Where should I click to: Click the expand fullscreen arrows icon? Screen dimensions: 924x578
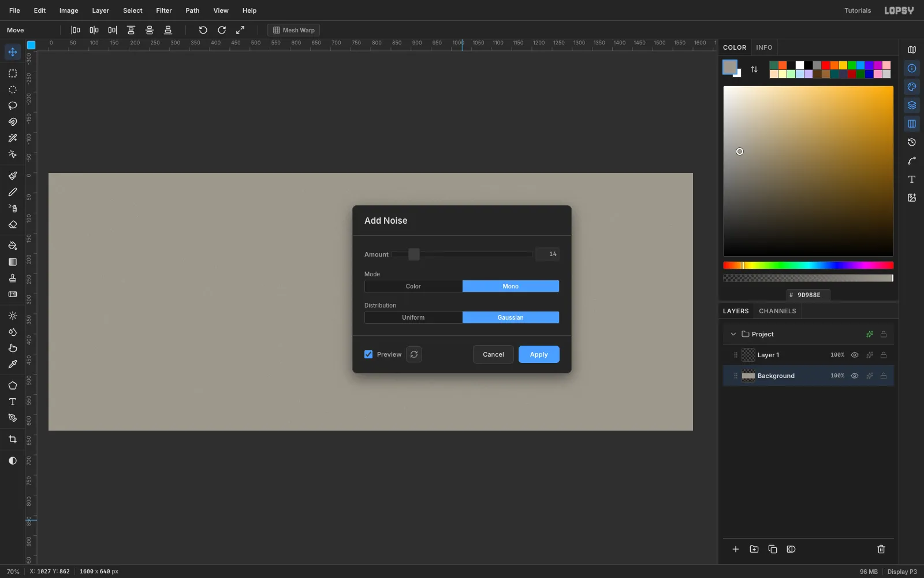[240, 30]
